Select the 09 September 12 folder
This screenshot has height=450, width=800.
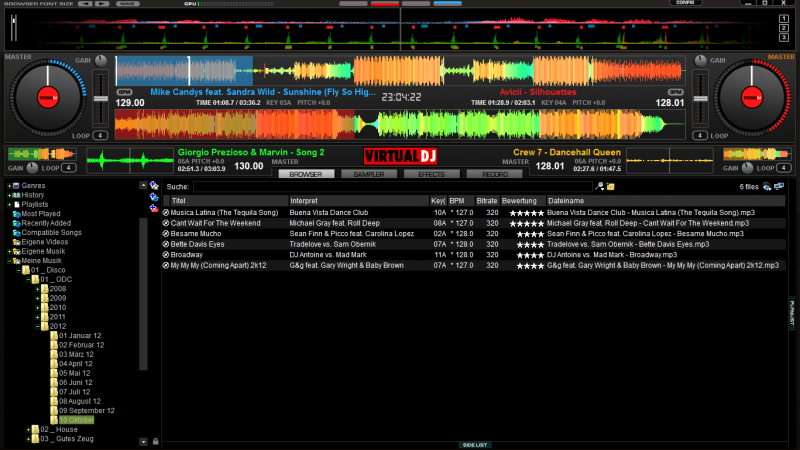point(86,411)
